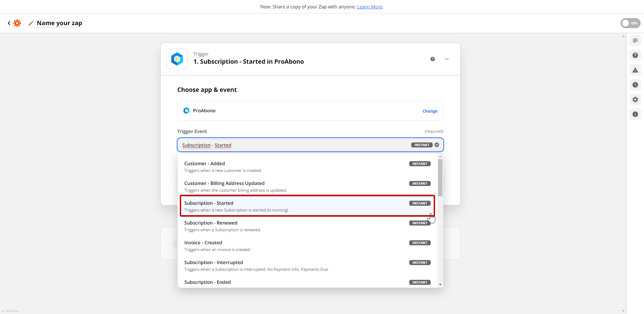
Task: Open the help question-mark sidebar icon
Action: point(635,55)
